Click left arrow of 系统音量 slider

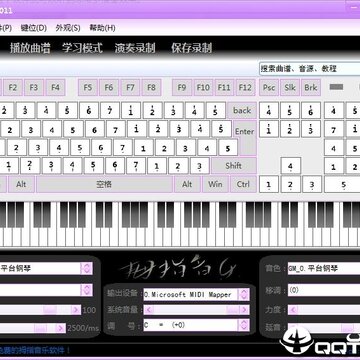point(149,310)
